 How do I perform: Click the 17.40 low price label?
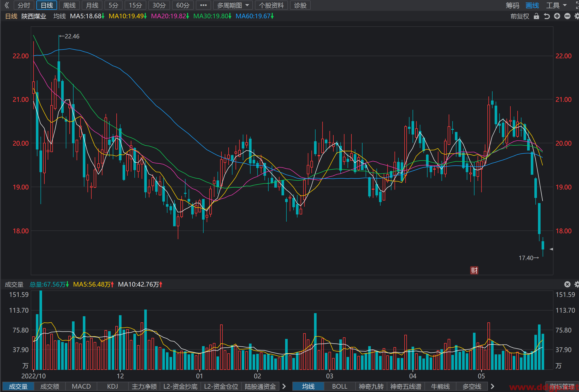[x=529, y=258]
